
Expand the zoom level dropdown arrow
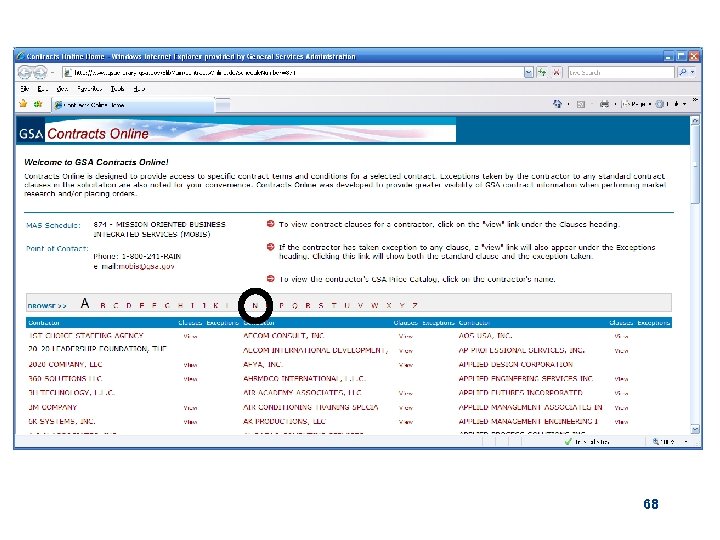tap(686, 442)
